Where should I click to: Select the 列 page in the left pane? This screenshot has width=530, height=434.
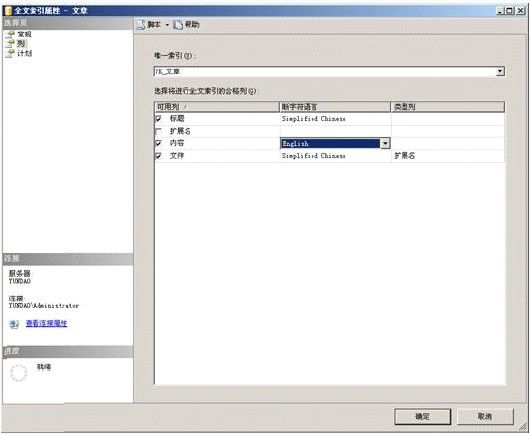tap(21, 44)
